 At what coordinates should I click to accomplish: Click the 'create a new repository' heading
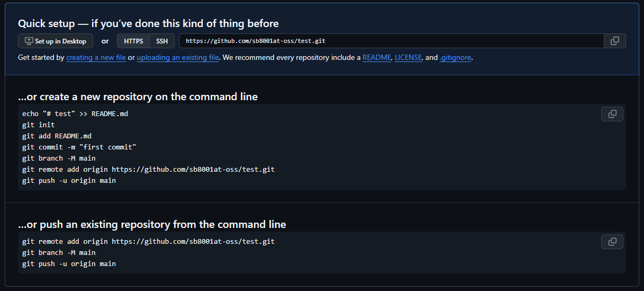(x=138, y=96)
